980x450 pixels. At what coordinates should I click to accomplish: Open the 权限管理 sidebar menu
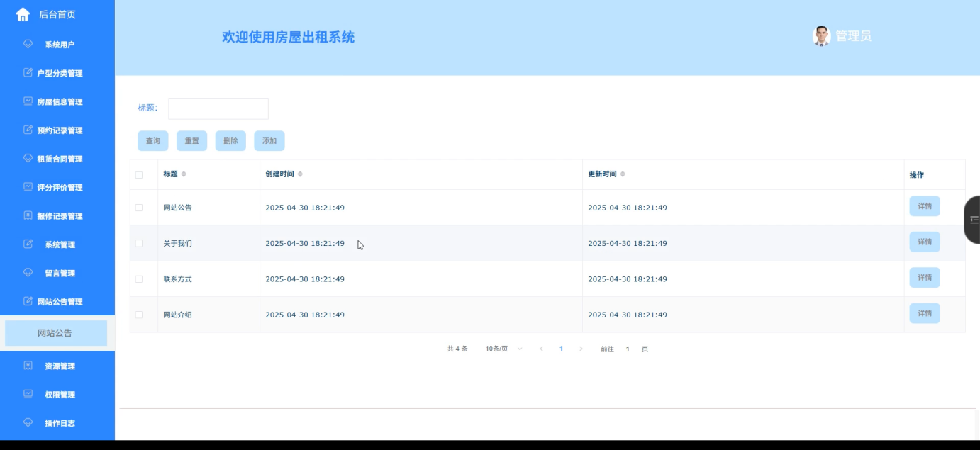point(57,394)
